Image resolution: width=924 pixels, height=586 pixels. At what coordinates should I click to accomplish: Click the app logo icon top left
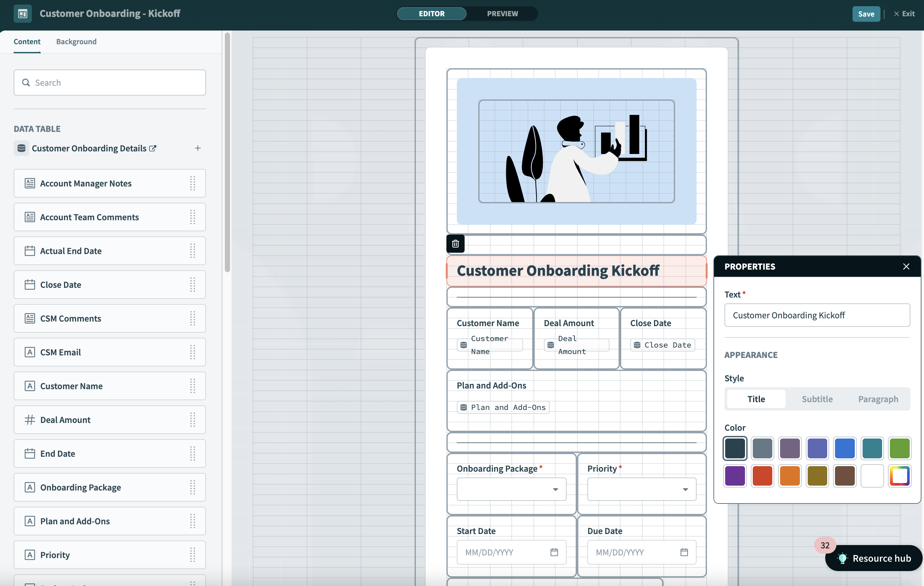(23, 14)
